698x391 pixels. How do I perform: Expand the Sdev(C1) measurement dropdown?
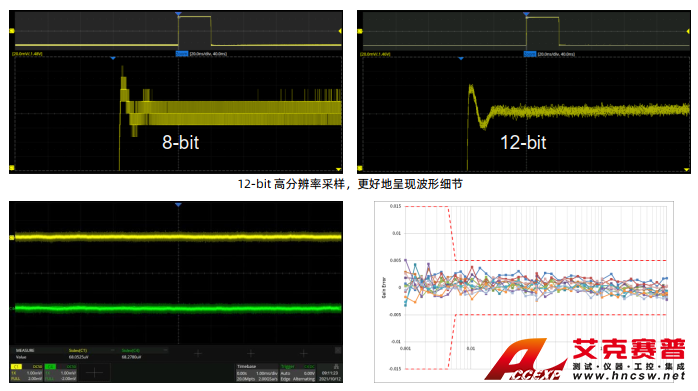(112, 350)
